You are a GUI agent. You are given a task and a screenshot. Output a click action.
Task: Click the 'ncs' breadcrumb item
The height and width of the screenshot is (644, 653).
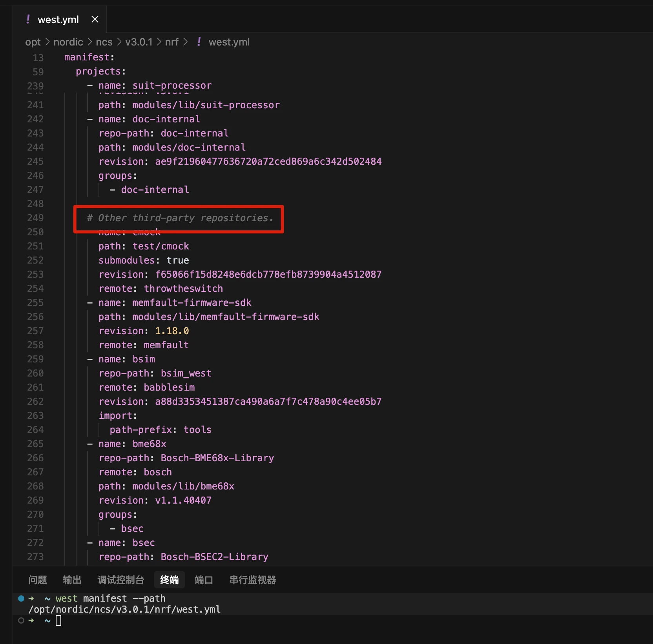coord(104,42)
